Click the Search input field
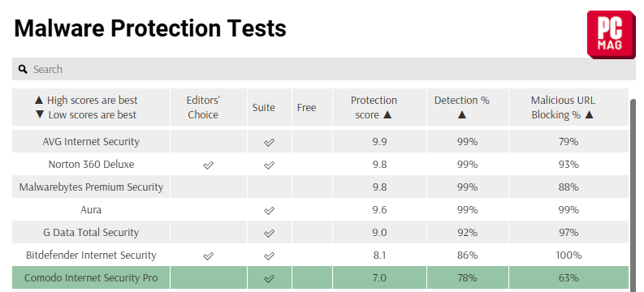This screenshot has height=292, width=644. [324, 69]
